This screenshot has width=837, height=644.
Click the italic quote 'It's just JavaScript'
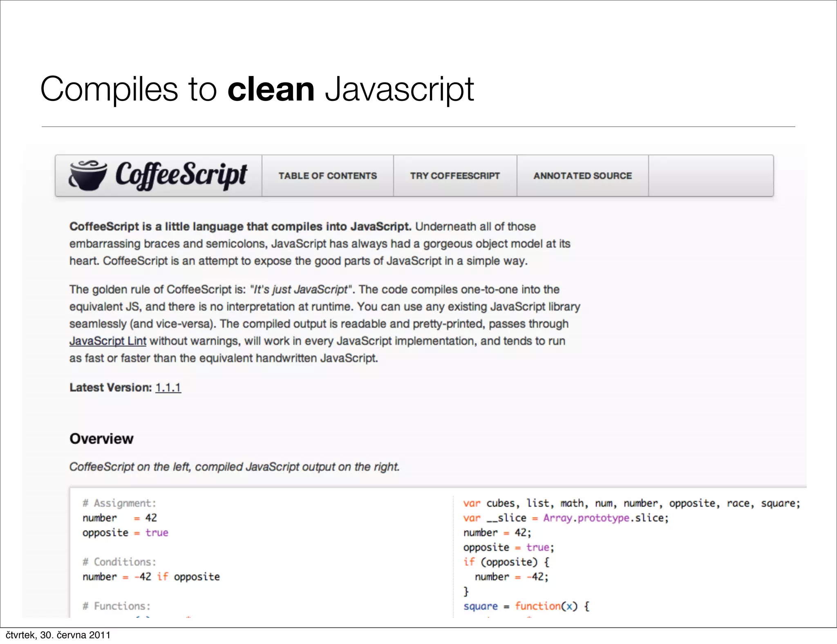[301, 289]
